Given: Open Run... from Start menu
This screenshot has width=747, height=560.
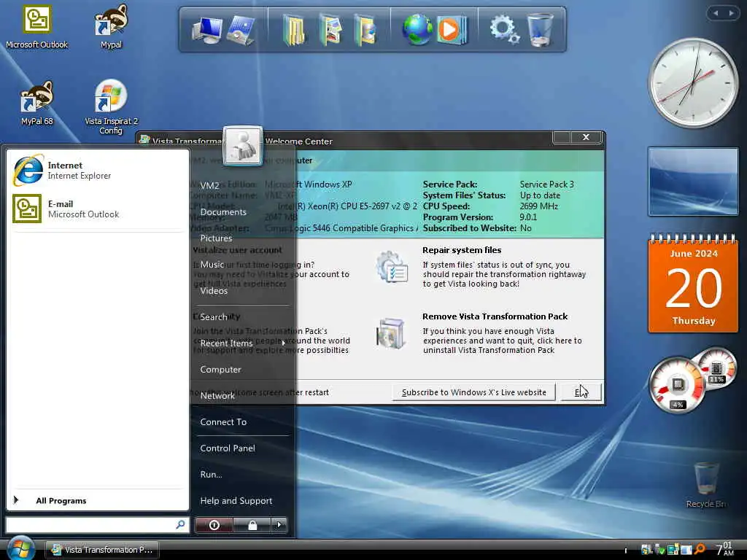Looking at the screenshot, I should pos(211,474).
